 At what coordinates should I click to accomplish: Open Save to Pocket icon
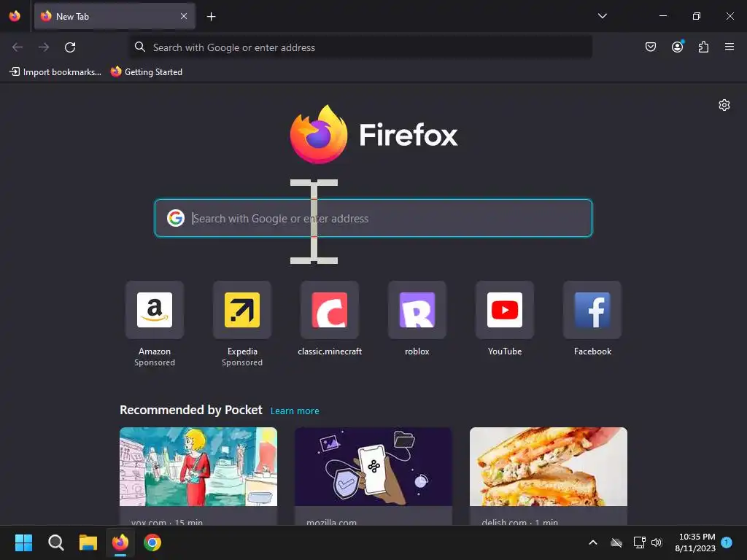point(650,47)
